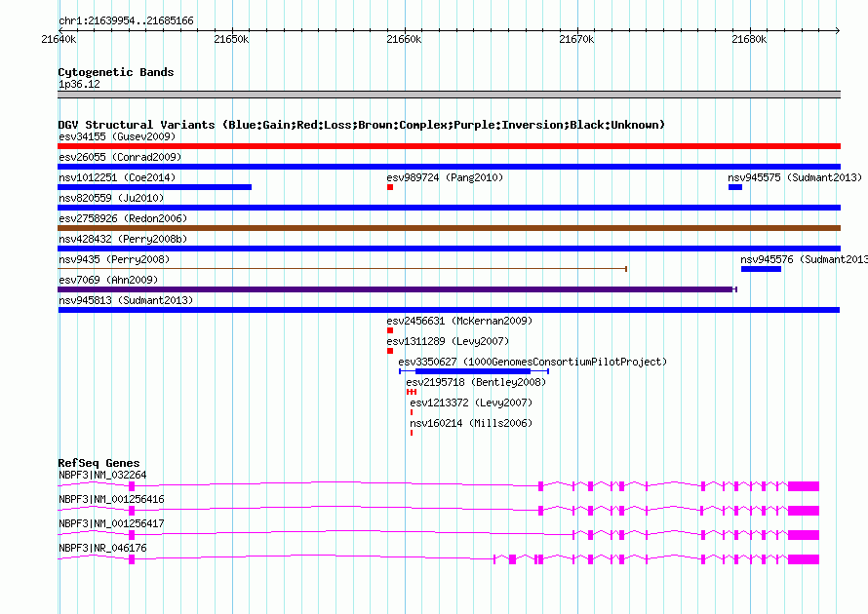Image resolution: width=868 pixels, height=614 pixels.
Task: Click the nsv1012251 (Coe2014) label
Action: (117, 177)
